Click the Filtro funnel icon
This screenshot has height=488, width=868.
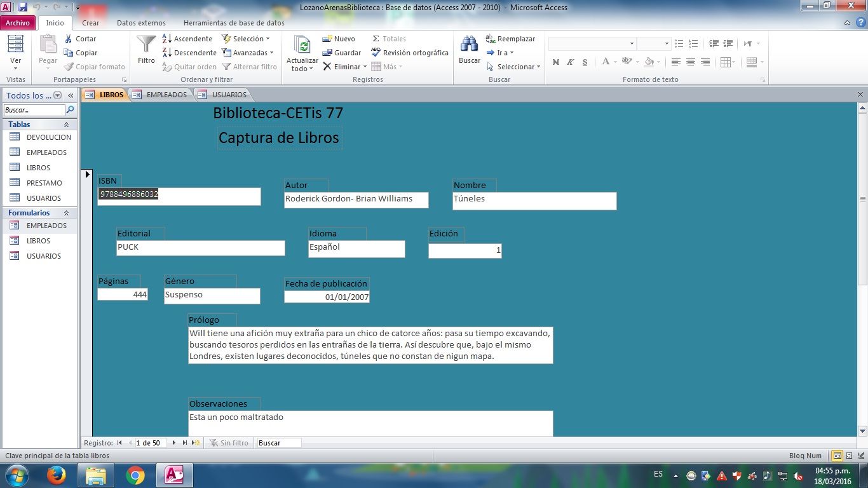point(146,46)
